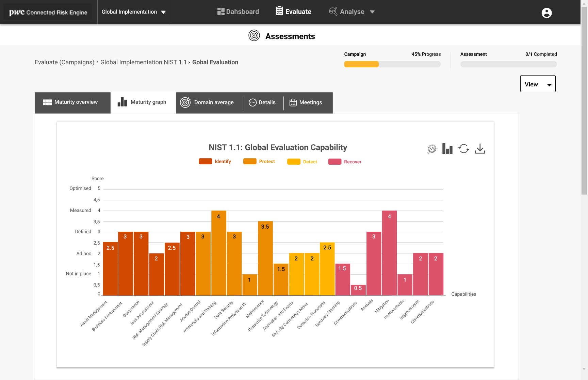Viewport: 588px width, 380px height.
Task: Click the Evaluate checklist icon
Action: [279, 11]
